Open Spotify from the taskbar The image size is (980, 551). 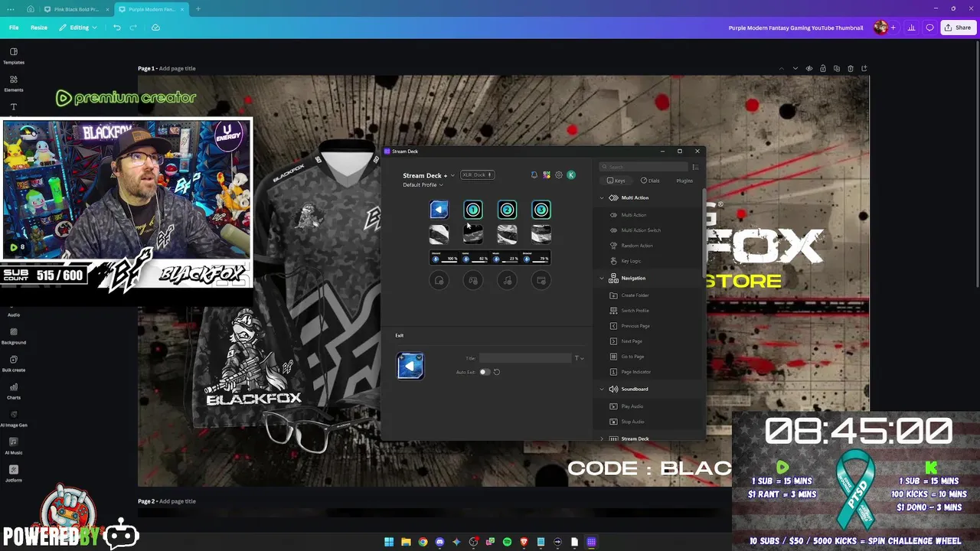[x=507, y=542]
